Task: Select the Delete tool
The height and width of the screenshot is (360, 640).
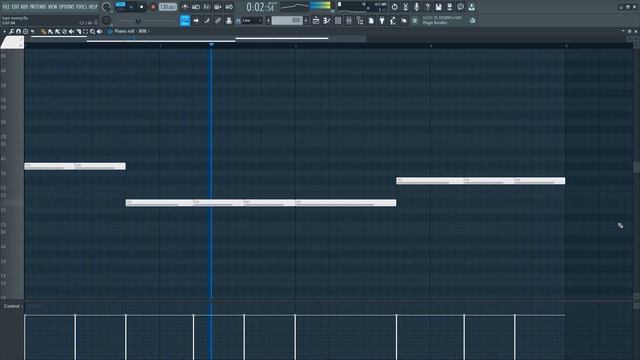Action: click(64, 31)
